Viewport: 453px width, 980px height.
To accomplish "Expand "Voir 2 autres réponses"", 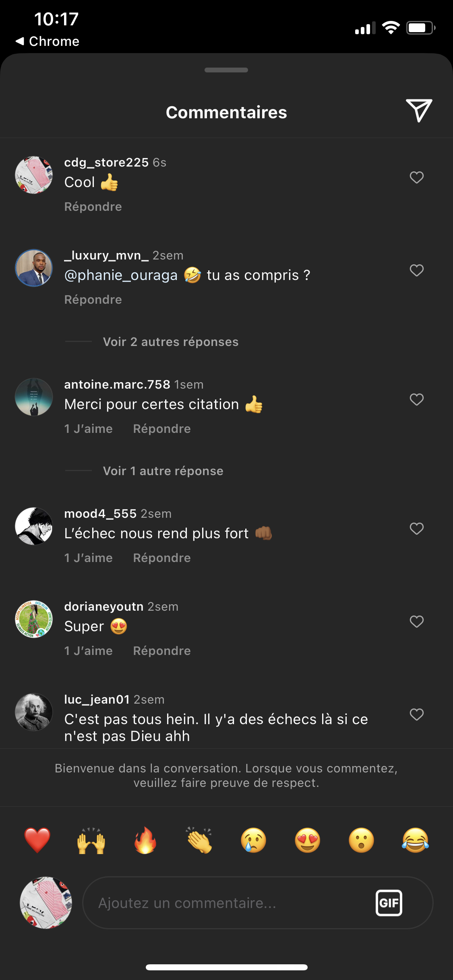I will tap(171, 342).
